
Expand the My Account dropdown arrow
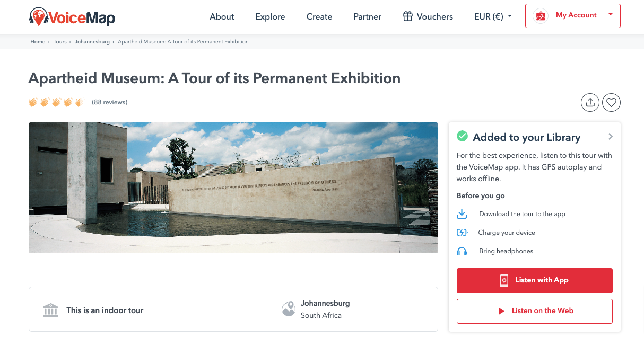611,15
